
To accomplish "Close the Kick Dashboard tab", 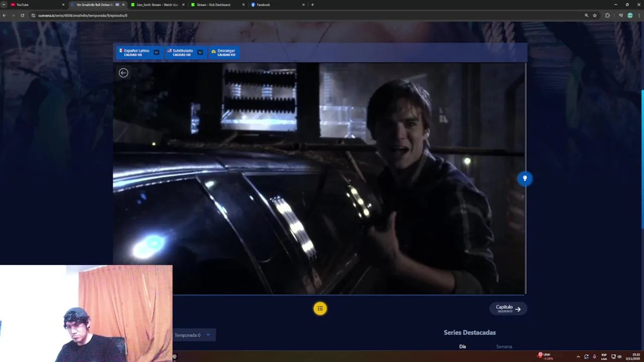I will coord(244,5).
